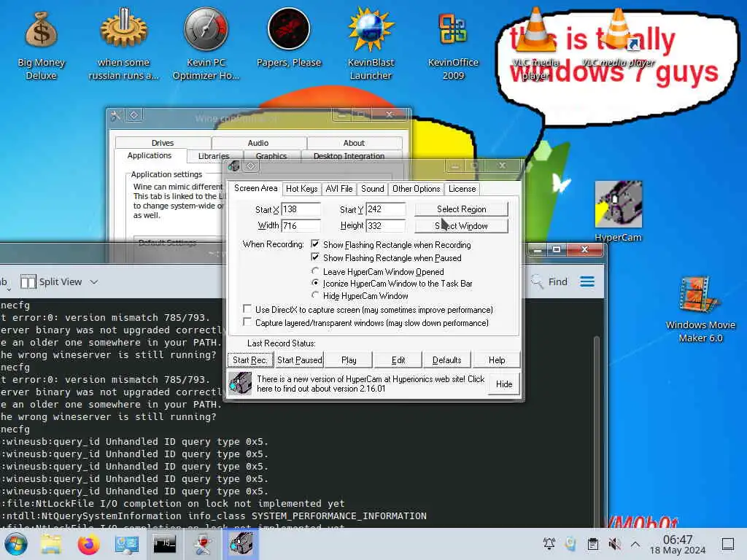The height and width of the screenshot is (560, 747).
Task: Select Iconize HyperCam Window to Task Bar
Action: (x=315, y=282)
